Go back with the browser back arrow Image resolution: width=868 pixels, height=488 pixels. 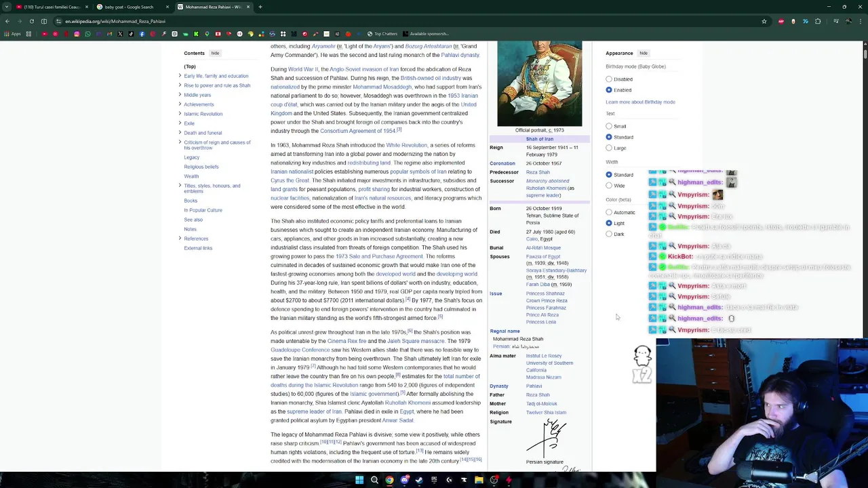click(7, 21)
